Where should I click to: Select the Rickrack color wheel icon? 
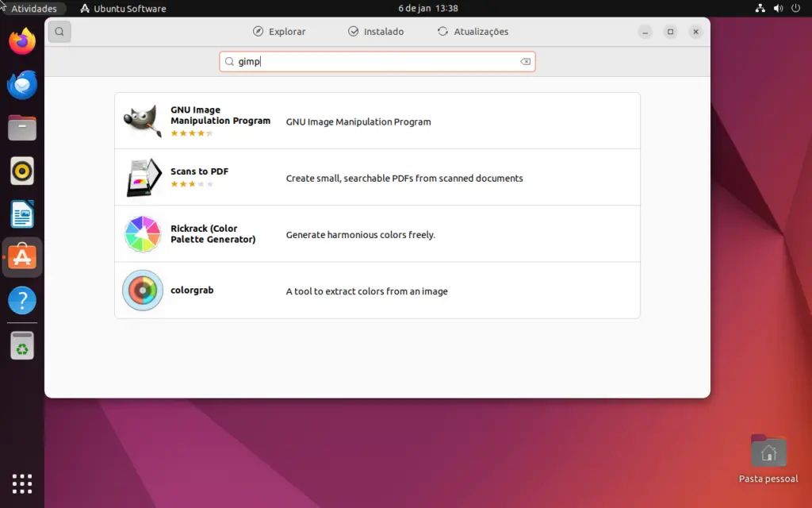click(142, 233)
